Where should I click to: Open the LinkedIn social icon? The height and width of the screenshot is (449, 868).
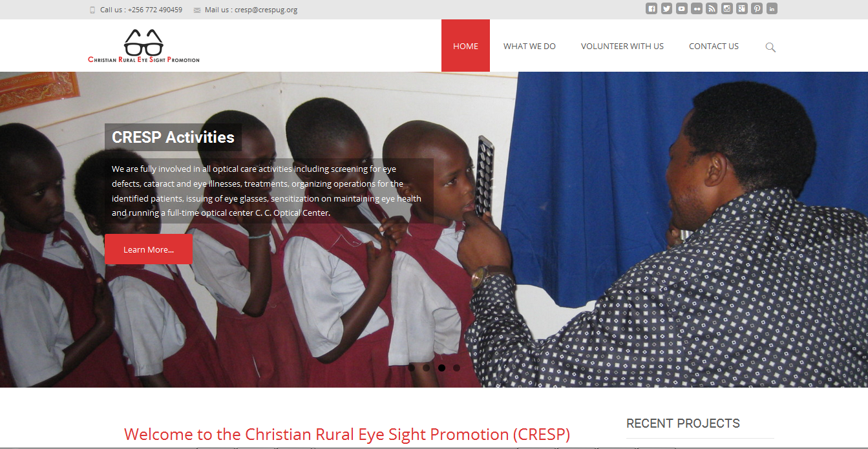(772, 8)
